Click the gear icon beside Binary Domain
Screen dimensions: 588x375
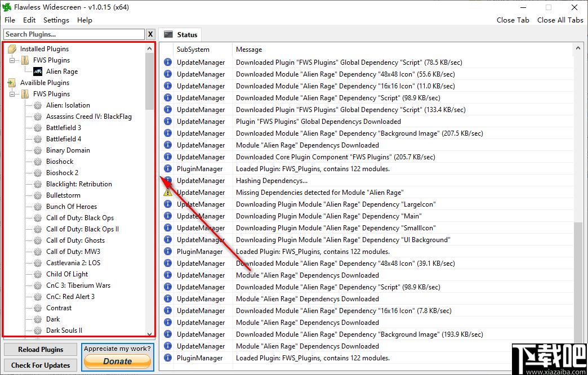click(38, 150)
